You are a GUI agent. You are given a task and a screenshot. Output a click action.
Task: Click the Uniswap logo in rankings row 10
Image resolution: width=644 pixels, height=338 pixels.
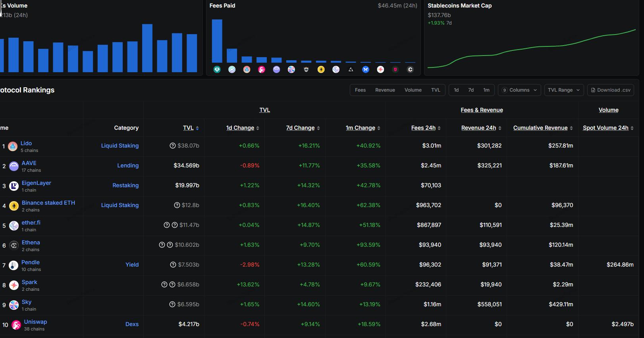click(16, 325)
